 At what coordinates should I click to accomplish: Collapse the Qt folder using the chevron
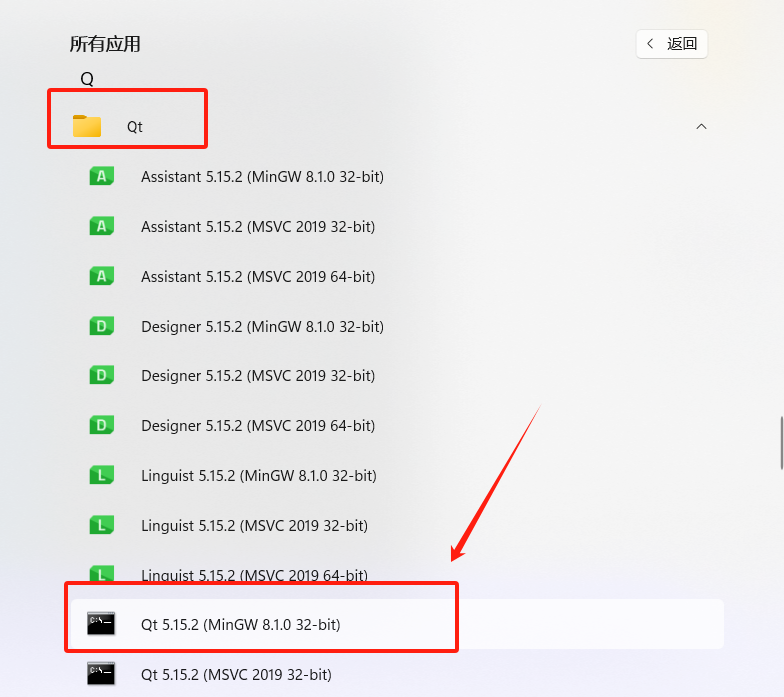click(x=701, y=126)
